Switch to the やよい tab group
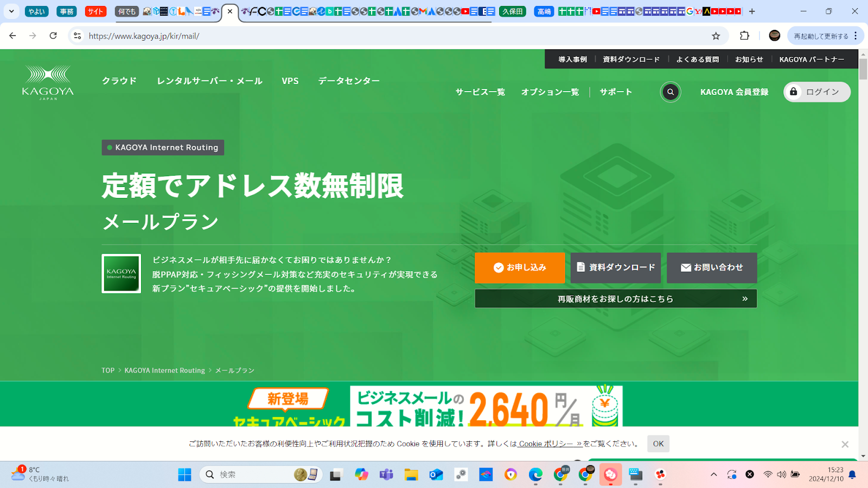The width and height of the screenshot is (868, 488). point(37,11)
